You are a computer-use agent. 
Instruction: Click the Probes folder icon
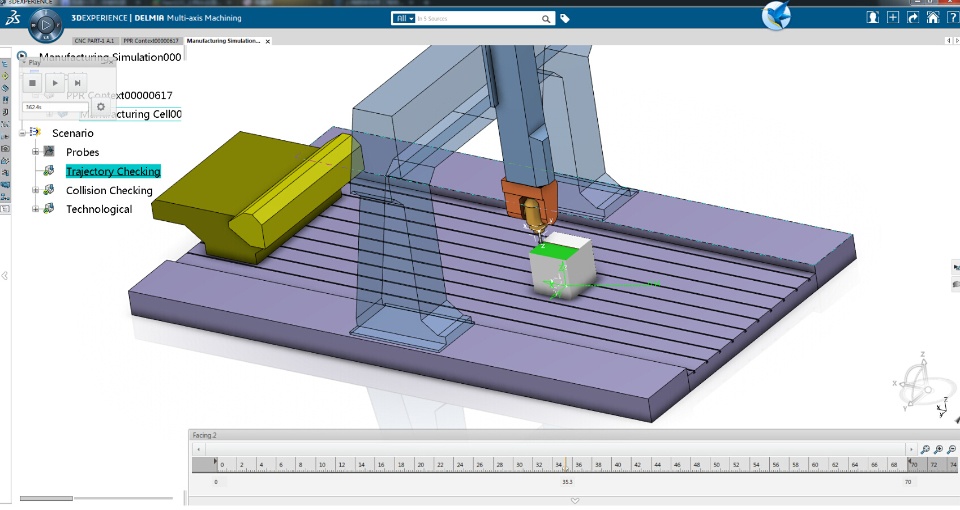tap(49, 151)
